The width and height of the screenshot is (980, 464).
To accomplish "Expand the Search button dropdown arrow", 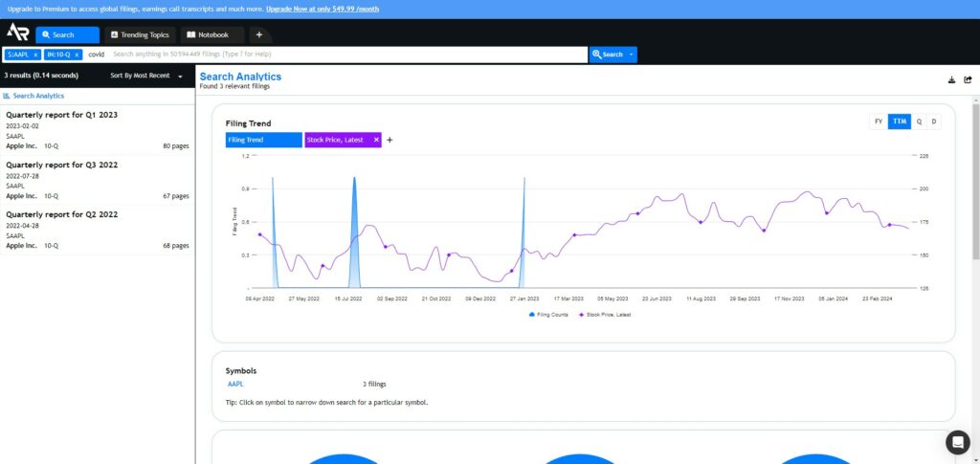I will point(632,55).
